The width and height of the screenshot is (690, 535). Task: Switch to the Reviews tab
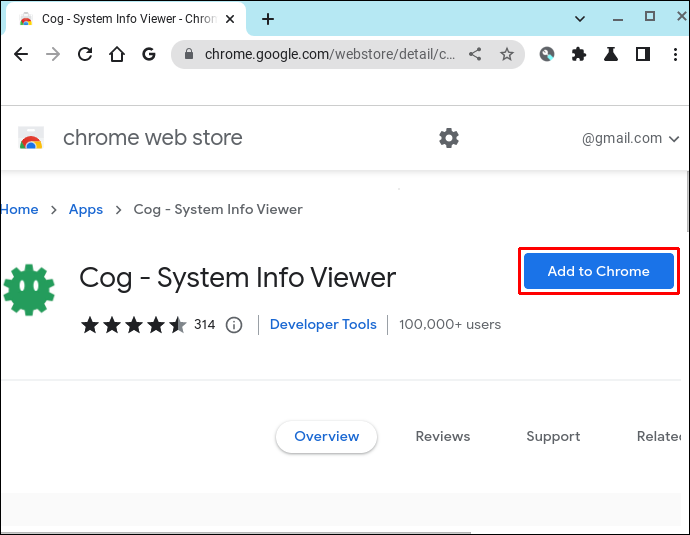tap(443, 436)
